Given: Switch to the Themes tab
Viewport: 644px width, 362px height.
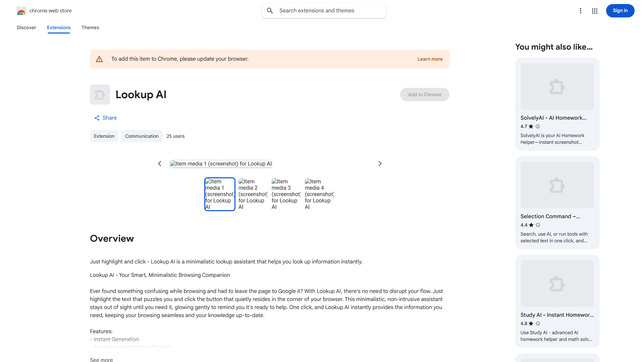Looking at the screenshot, I should 90,27.
